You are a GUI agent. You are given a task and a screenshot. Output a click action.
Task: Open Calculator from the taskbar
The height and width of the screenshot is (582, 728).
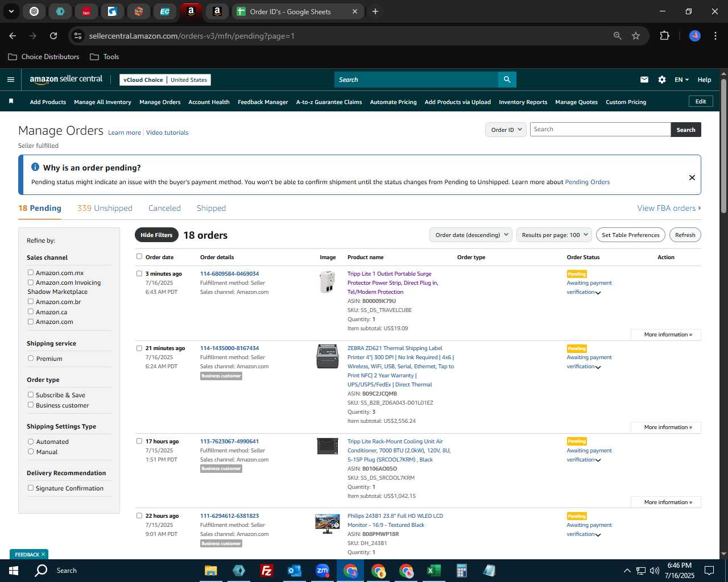(461, 571)
